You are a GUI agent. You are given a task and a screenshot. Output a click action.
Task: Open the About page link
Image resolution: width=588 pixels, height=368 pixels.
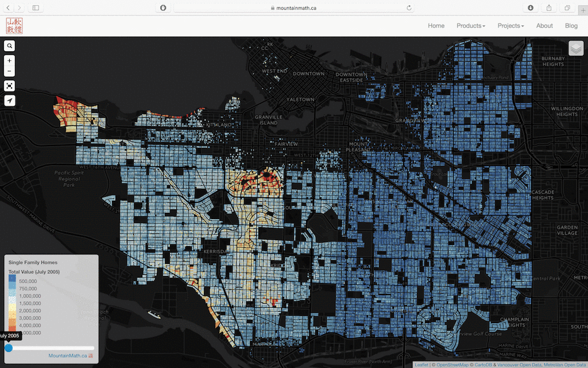(x=544, y=25)
